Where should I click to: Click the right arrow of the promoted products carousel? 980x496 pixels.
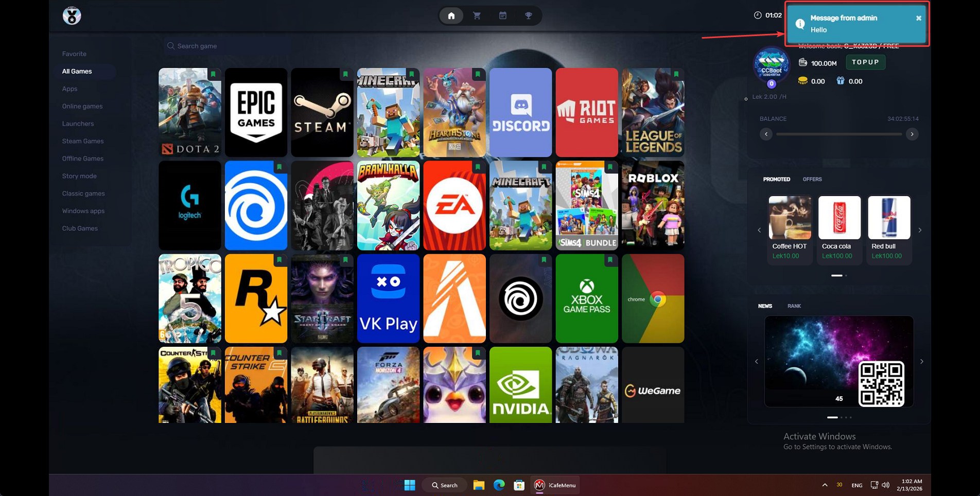pos(920,230)
